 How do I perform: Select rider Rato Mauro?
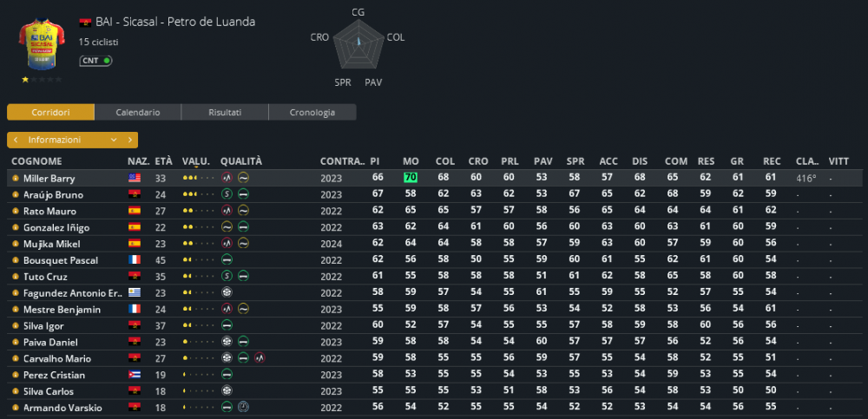point(49,211)
